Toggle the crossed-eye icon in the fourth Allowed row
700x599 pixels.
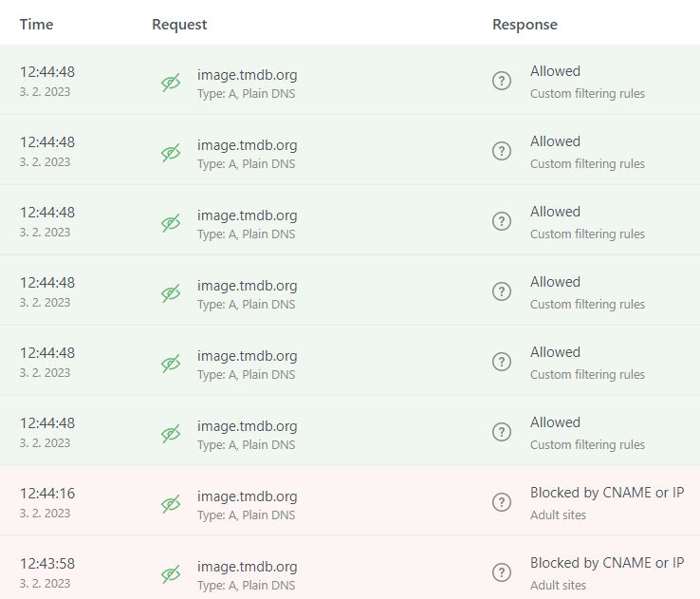(x=171, y=293)
